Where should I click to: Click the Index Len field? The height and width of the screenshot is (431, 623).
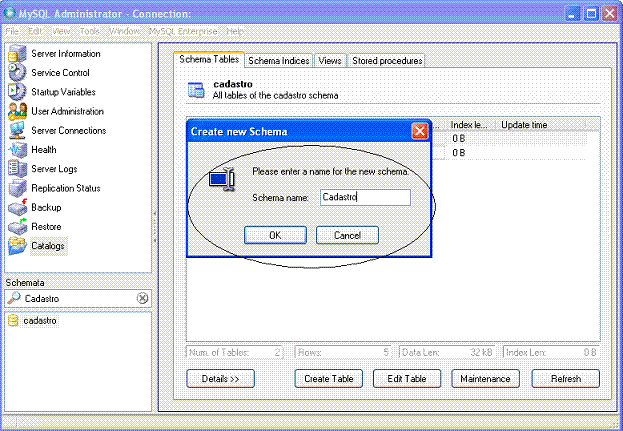[x=551, y=352]
